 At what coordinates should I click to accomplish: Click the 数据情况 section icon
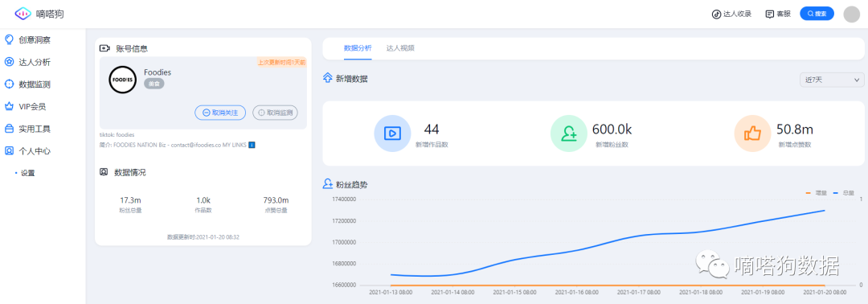(104, 172)
